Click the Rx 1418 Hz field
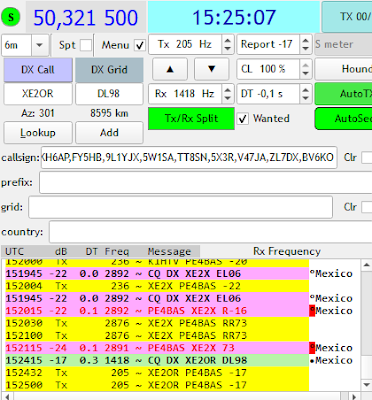The height and width of the screenshot is (400, 372). 185,94
